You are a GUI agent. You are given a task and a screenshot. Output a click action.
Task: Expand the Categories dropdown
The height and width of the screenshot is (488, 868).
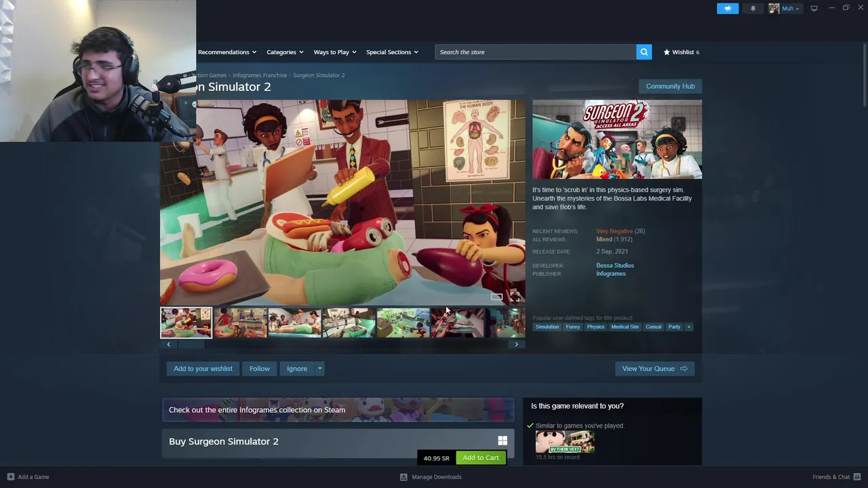coord(285,52)
